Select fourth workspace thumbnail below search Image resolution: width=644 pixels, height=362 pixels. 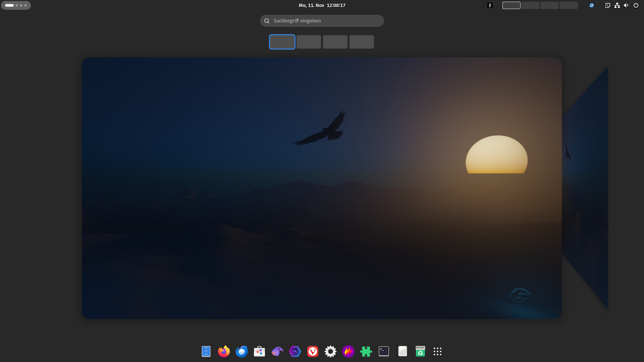point(362,42)
